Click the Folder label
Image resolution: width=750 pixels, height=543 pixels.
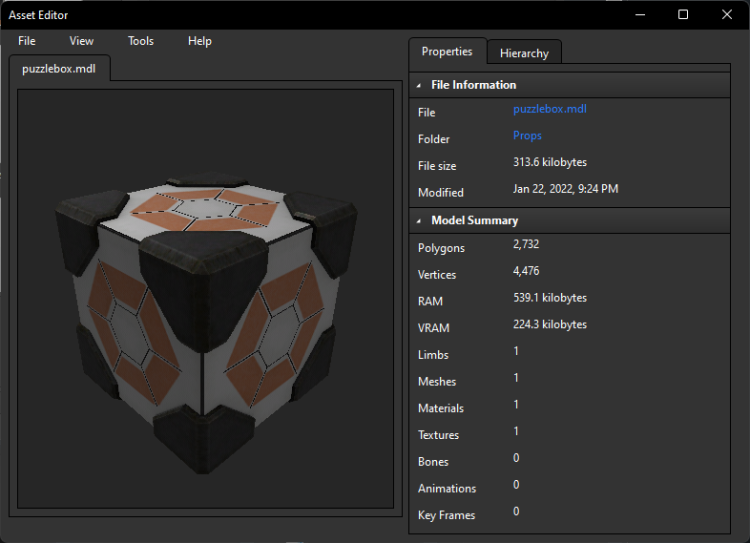coord(433,139)
